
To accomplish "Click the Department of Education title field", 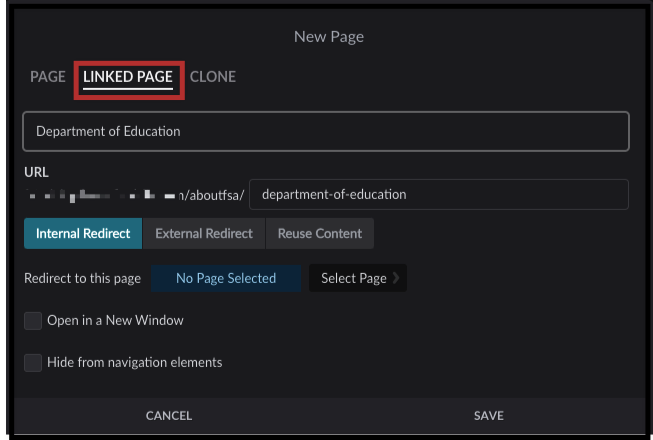I will (x=326, y=131).
